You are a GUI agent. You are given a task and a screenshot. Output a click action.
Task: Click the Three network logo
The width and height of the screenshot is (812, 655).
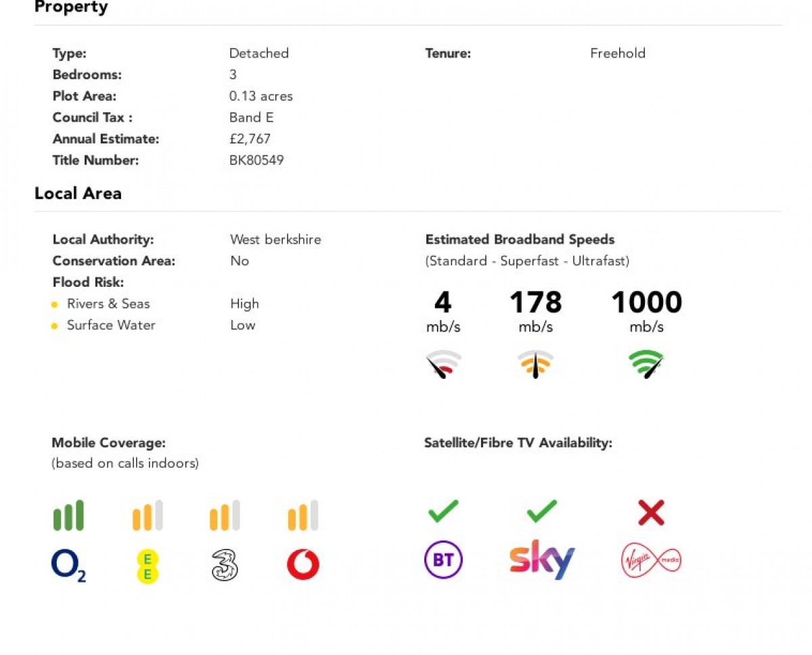(225, 565)
